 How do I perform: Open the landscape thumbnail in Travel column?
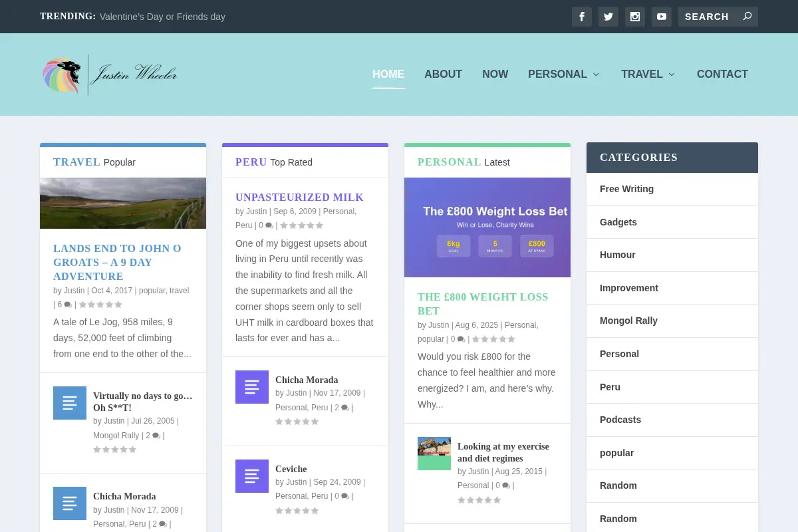(x=123, y=203)
